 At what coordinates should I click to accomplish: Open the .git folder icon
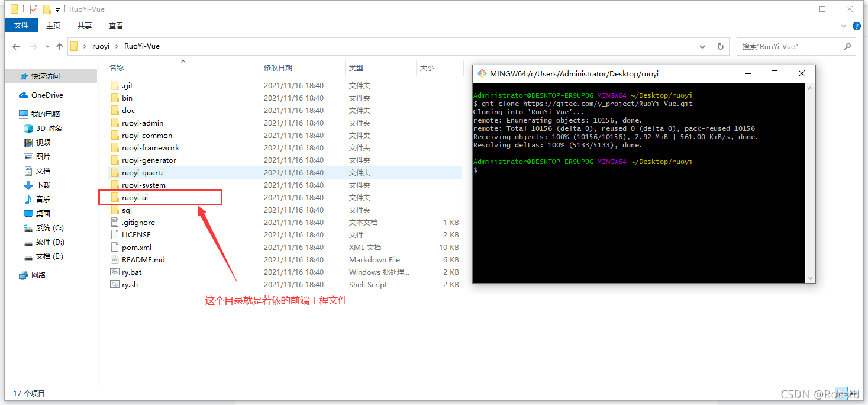pos(115,86)
